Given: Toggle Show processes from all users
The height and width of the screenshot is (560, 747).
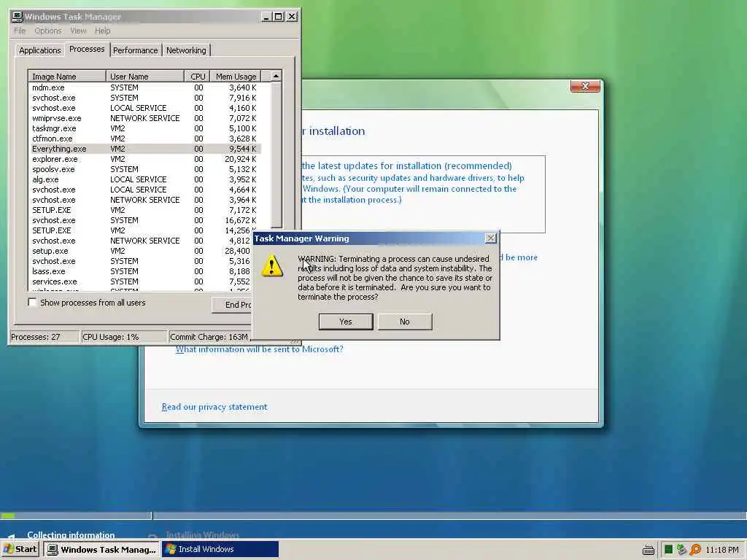Looking at the screenshot, I should pos(32,303).
